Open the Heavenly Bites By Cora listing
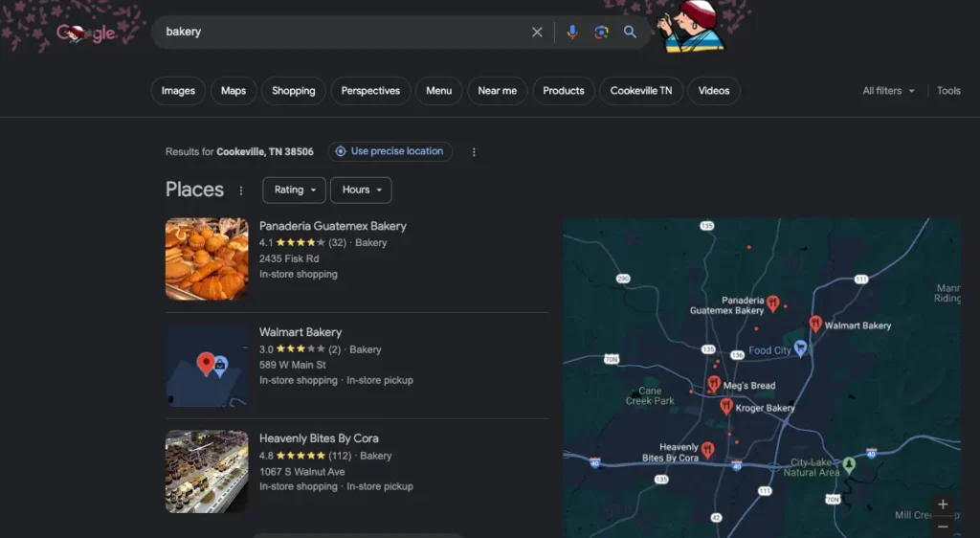Image resolution: width=980 pixels, height=538 pixels. pos(319,438)
